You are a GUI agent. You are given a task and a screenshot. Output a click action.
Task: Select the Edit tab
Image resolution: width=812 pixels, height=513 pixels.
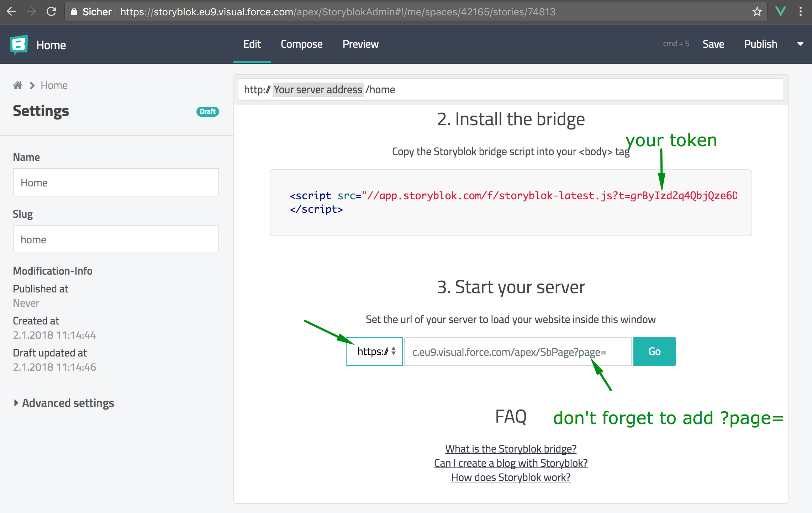[x=252, y=44]
